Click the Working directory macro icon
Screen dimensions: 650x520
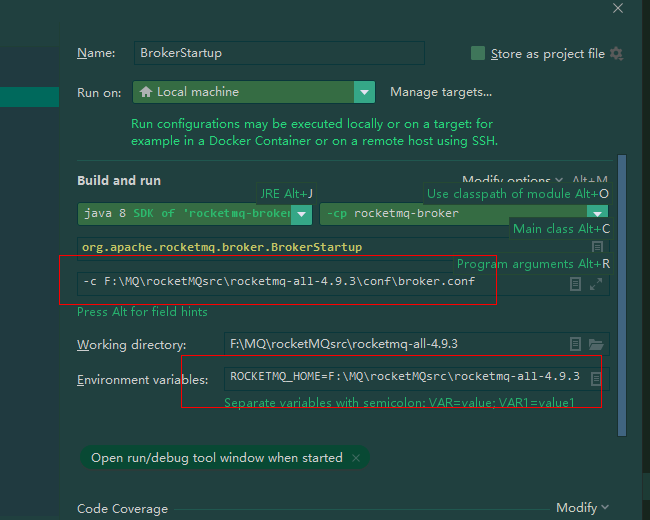click(x=576, y=345)
